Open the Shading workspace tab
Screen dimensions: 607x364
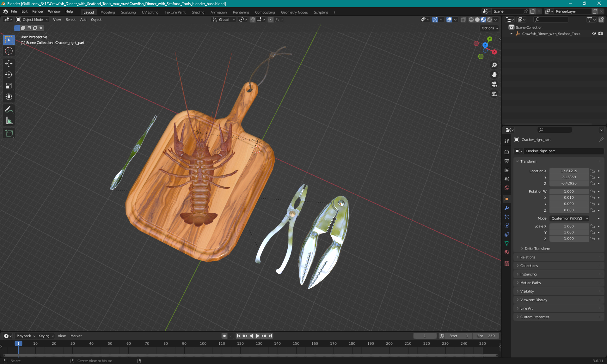click(198, 12)
